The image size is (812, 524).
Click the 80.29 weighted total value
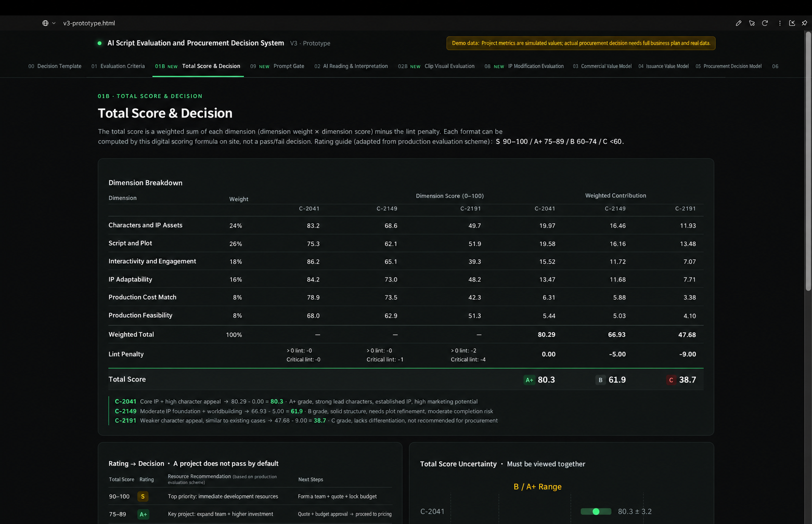click(546, 335)
